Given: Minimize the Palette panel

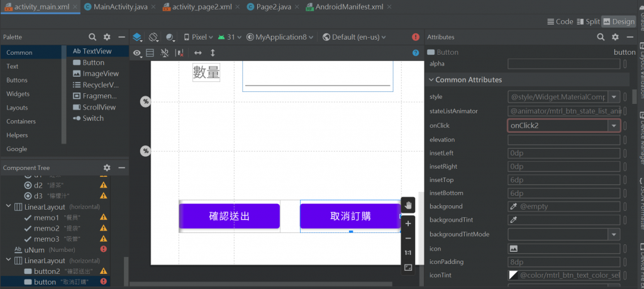Looking at the screenshot, I should pyautogui.click(x=121, y=37).
